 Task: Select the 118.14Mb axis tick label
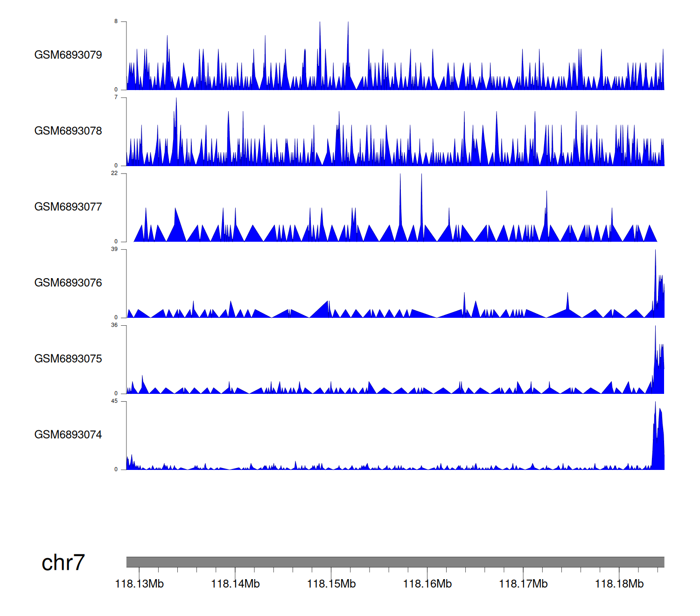(x=235, y=584)
